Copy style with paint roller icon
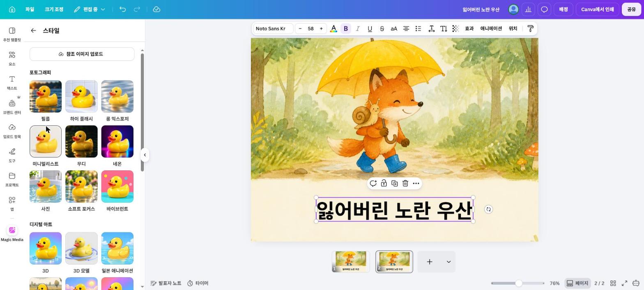 click(530, 28)
